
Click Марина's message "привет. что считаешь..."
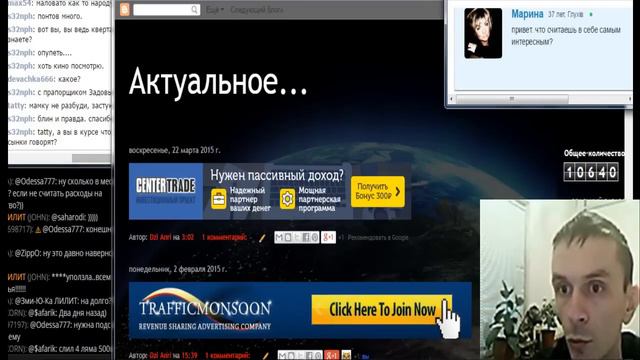pyautogui.click(x=566, y=36)
